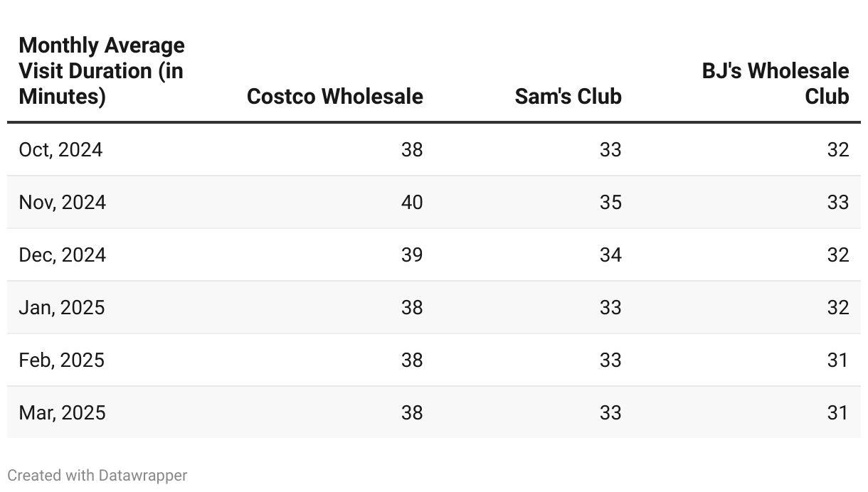Click the Mar, 2025 row label
Viewport: 868px width, 492px height.
click(63, 412)
